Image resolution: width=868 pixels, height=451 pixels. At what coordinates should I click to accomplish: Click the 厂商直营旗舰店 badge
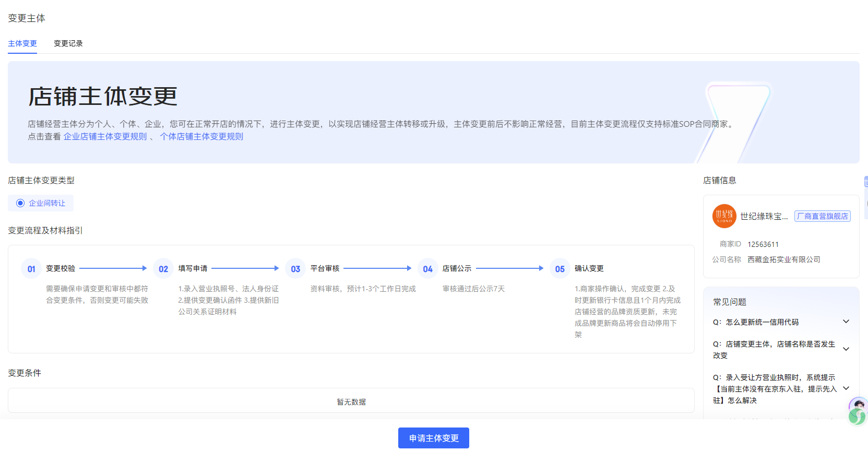point(822,216)
